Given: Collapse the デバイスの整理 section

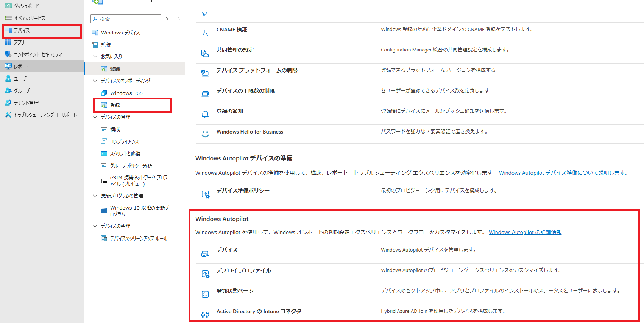Looking at the screenshot, I should pyautogui.click(x=95, y=226).
